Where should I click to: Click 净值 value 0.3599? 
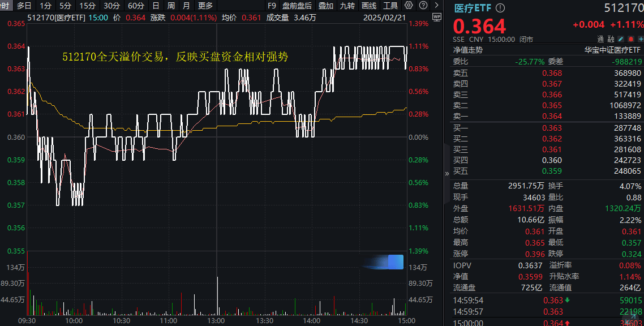coord(530,277)
